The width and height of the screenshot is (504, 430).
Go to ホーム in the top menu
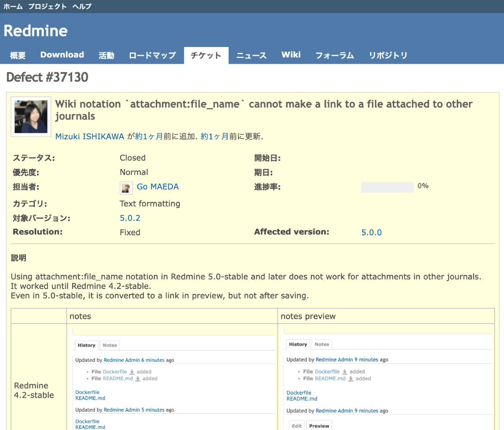[13, 6]
